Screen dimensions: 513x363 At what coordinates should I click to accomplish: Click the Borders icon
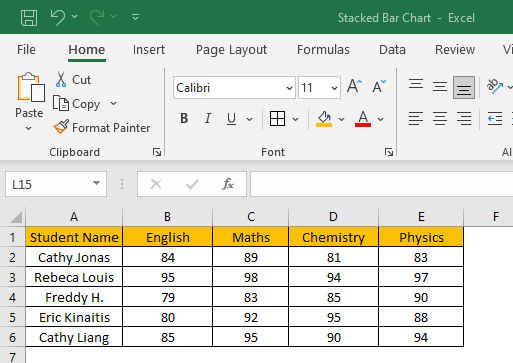277,118
